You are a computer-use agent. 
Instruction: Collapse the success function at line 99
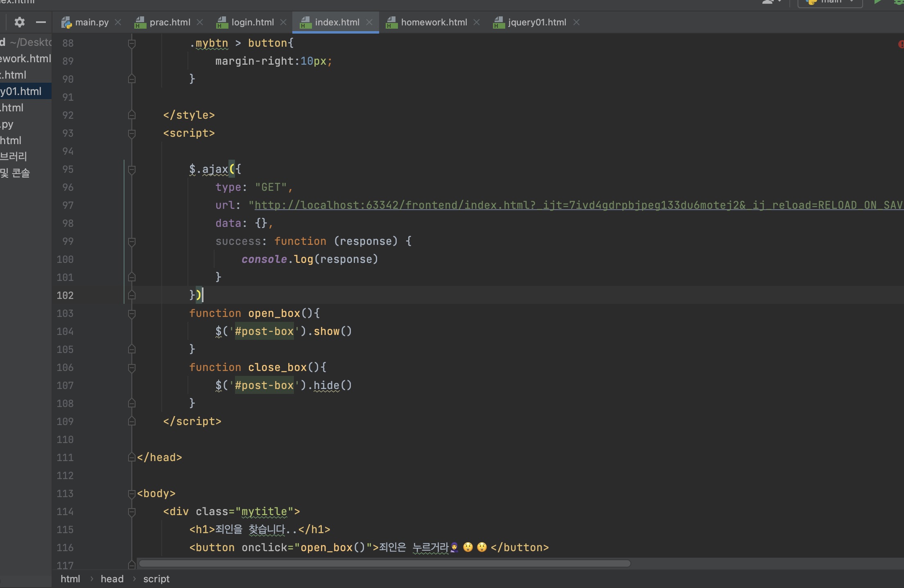tap(132, 241)
